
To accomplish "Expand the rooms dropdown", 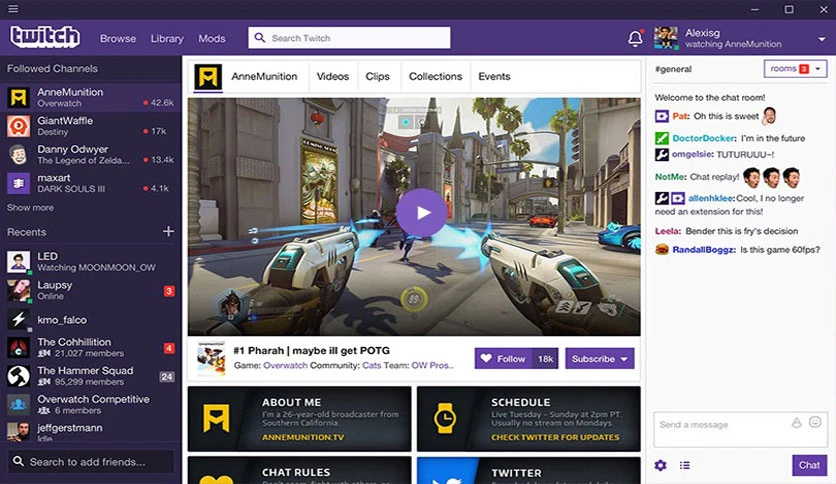I will point(795,69).
